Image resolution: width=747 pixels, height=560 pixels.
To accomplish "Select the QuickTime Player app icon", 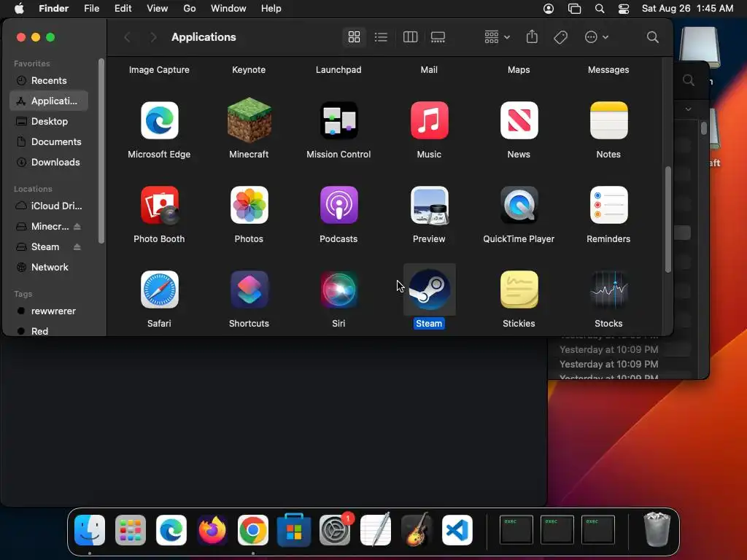I will tap(519, 205).
